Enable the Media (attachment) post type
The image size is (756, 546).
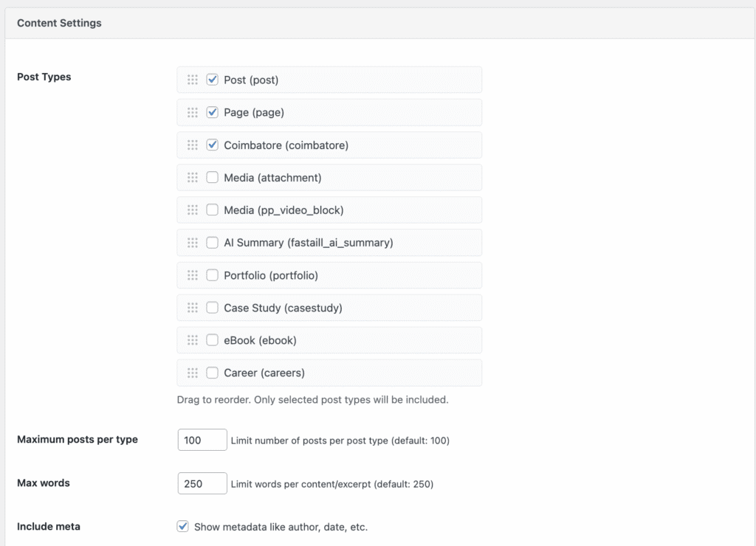(x=212, y=177)
